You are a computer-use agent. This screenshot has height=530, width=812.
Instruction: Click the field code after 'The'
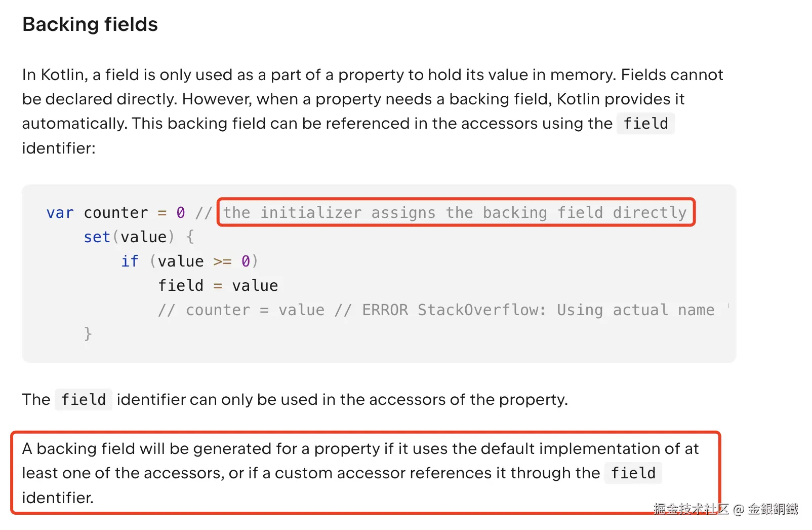point(84,399)
